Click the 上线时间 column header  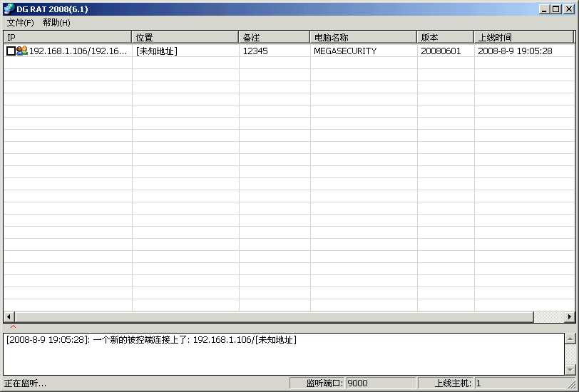523,37
